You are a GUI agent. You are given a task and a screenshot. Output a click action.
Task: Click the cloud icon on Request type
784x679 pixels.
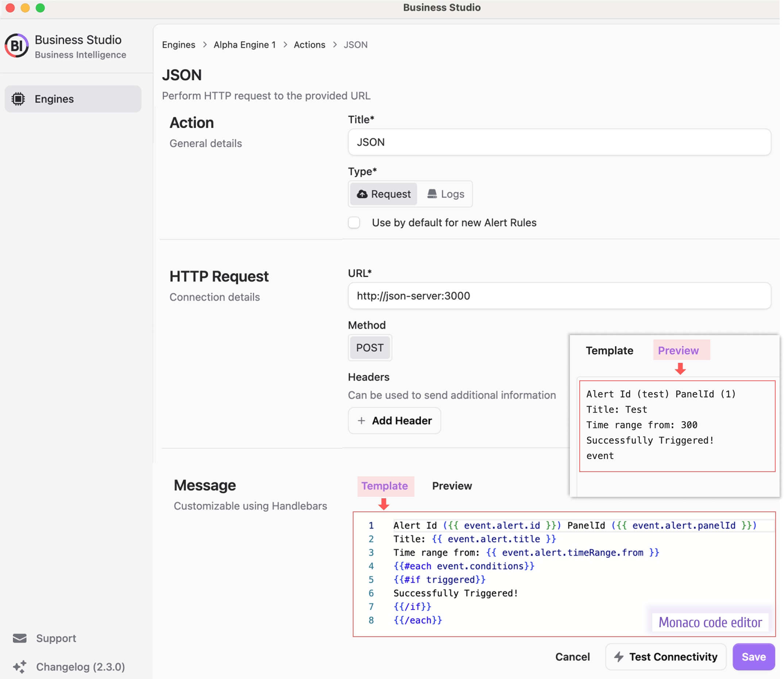point(362,194)
